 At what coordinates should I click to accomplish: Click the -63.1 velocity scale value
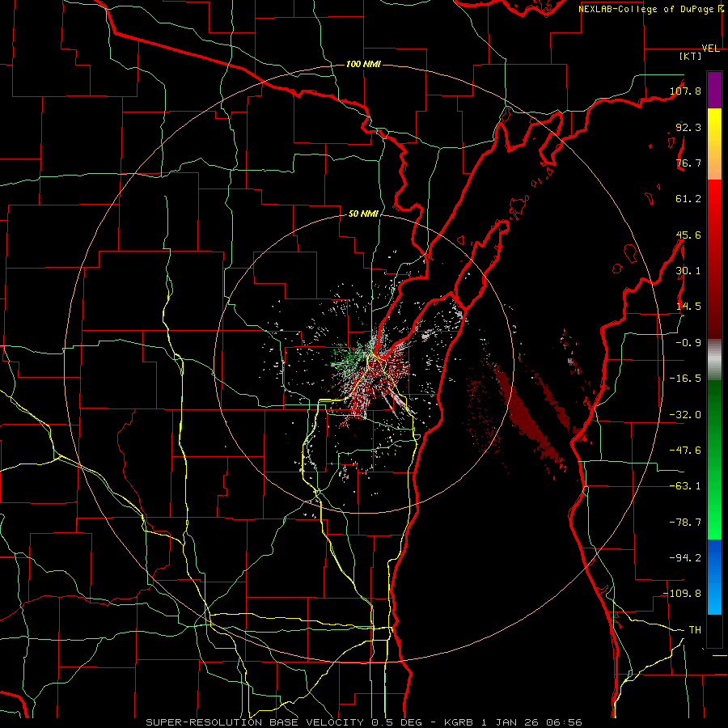pos(685,485)
